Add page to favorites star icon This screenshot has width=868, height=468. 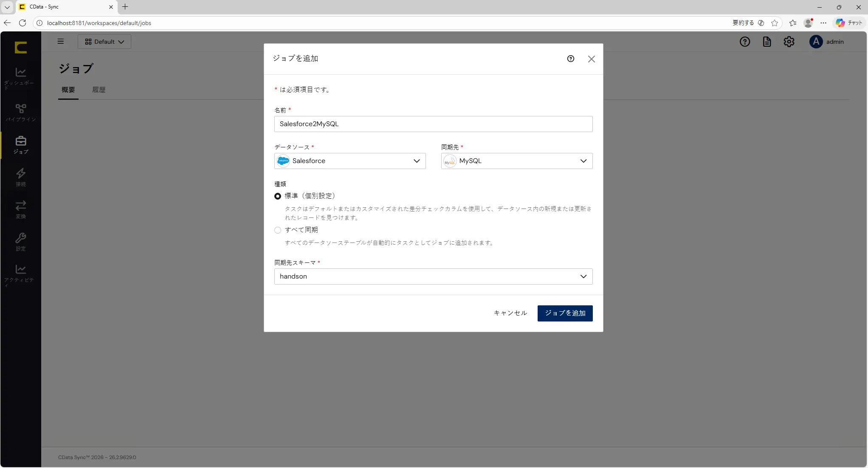[775, 23]
